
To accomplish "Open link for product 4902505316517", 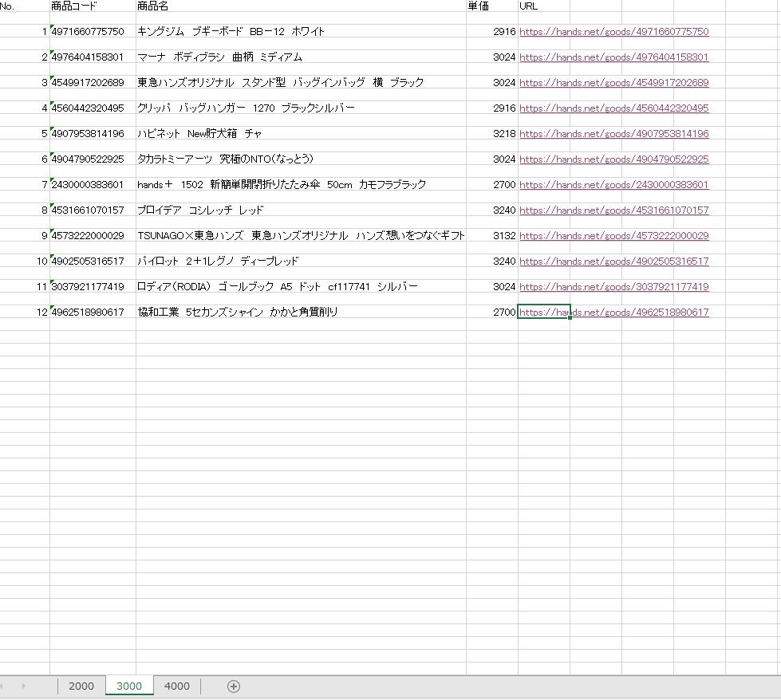I will (613, 261).
